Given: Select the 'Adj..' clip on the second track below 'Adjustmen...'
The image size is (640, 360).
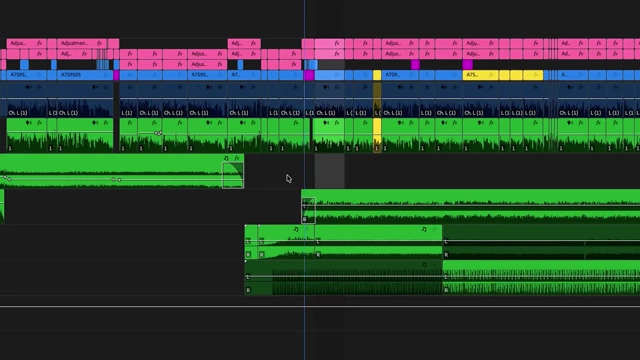Looking at the screenshot, I should 74,54.
